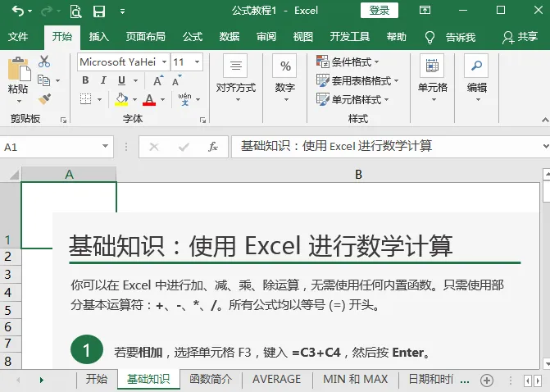Open the font size 11 dropdown
The height and width of the screenshot is (392, 550).
197,62
